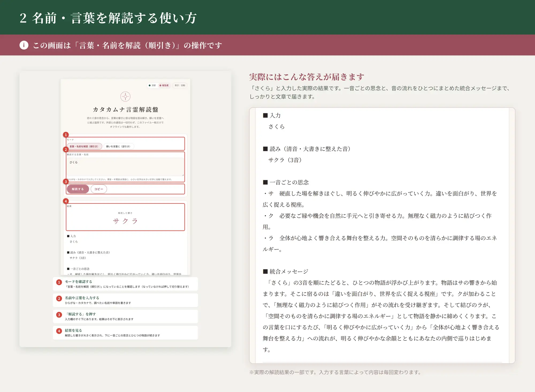Viewport: 535px width, 392px height.
Task: Click the ■ 統合メッセージ heading
Action: (x=285, y=271)
